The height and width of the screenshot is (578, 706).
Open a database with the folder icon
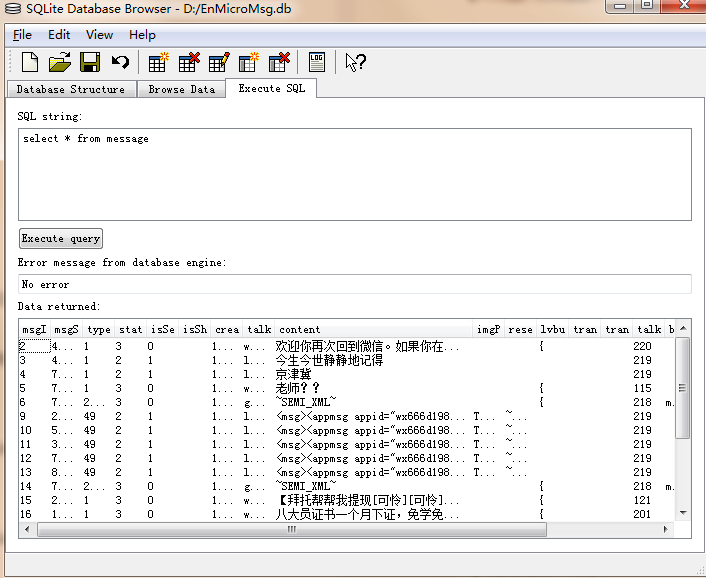pos(60,62)
